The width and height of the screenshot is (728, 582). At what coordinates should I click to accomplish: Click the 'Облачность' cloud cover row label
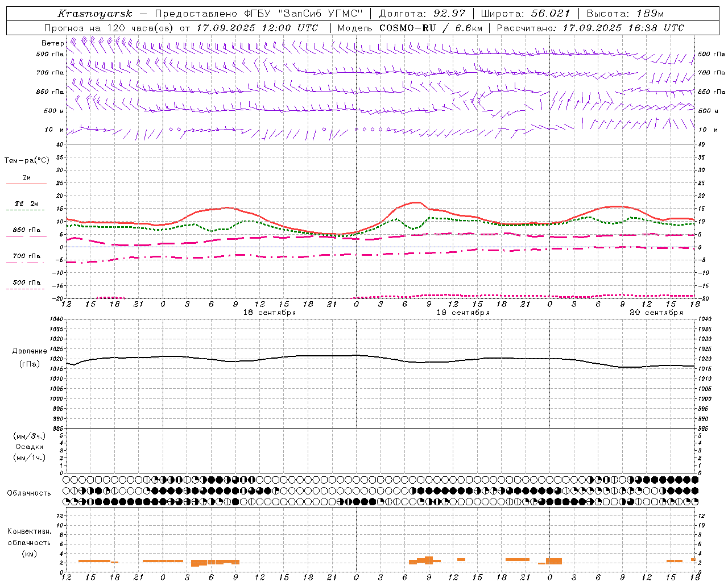pyautogui.click(x=29, y=493)
